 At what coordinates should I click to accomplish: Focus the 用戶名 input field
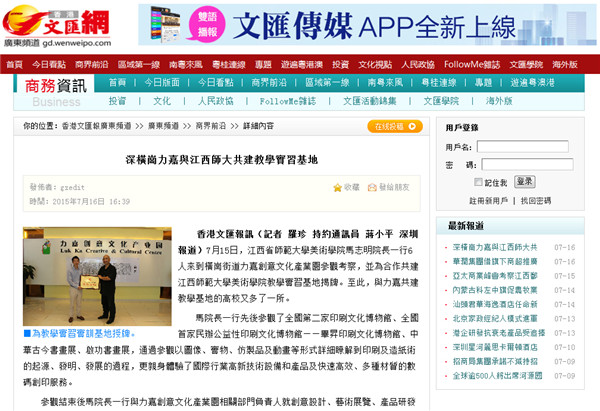(523, 147)
